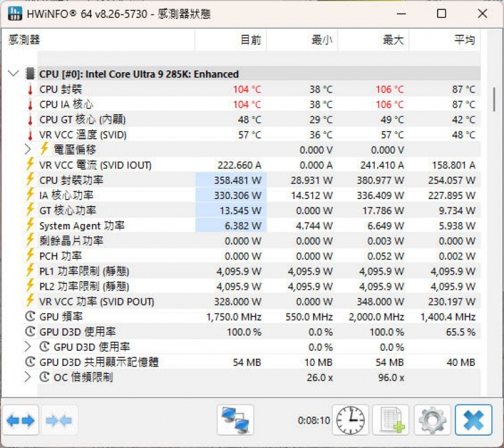
Task: Click the 96.0 x maximum OC ratio value
Action: pyautogui.click(x=391, y=377)
